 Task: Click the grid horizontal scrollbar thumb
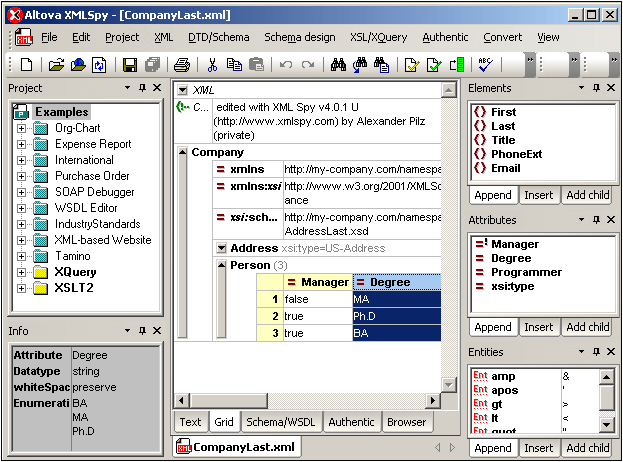point(228,400)
